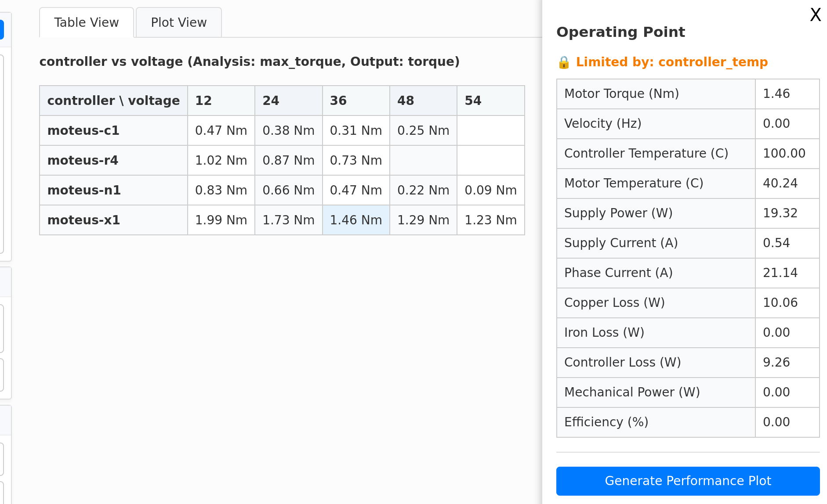This screenshot has width=827, height=504.
Task: Click the Controller Temperature value 100.00
Action: [784, 153]
